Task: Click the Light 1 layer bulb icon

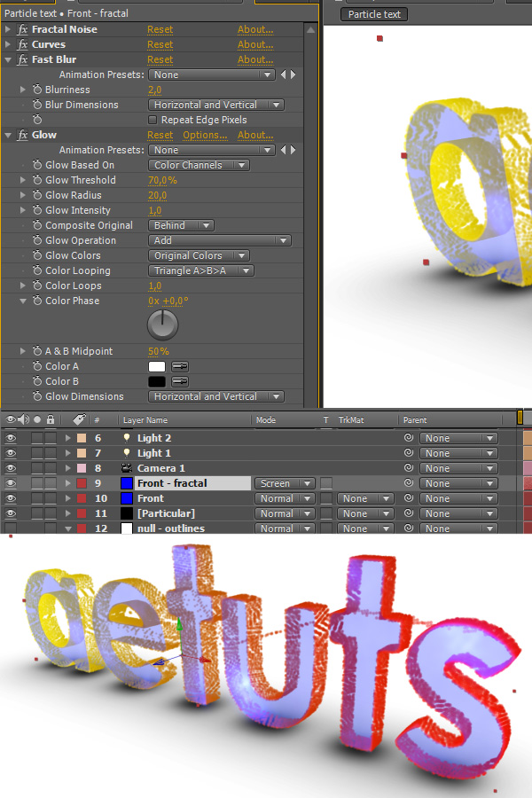Action: 127,453
